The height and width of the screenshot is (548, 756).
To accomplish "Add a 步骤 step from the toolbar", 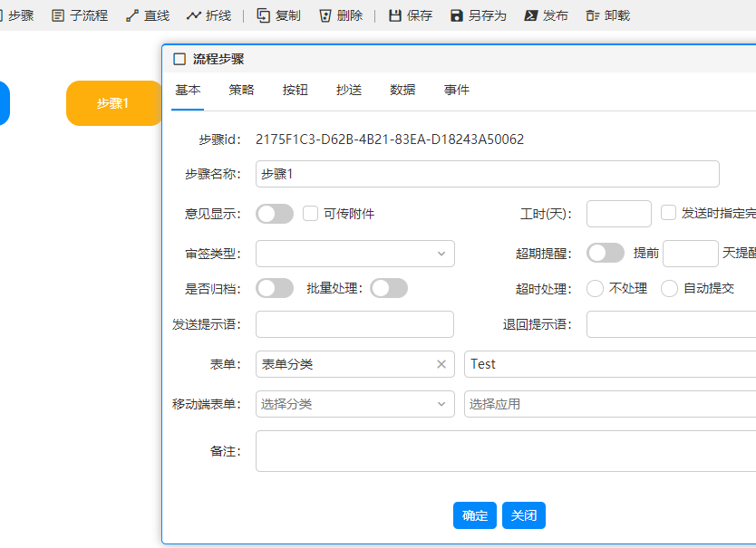I will coord(17,16).
